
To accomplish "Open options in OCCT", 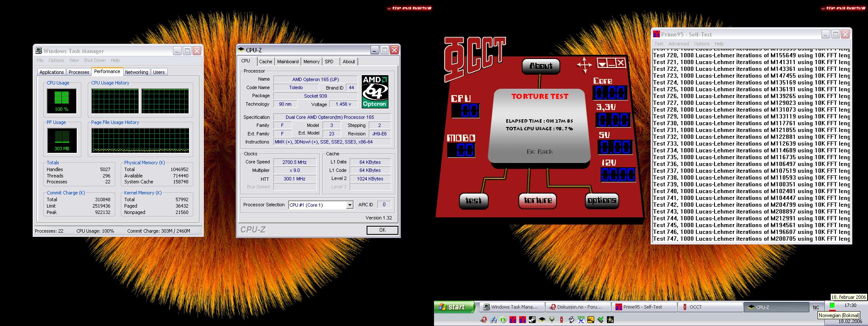I will [x=601, y=200].
